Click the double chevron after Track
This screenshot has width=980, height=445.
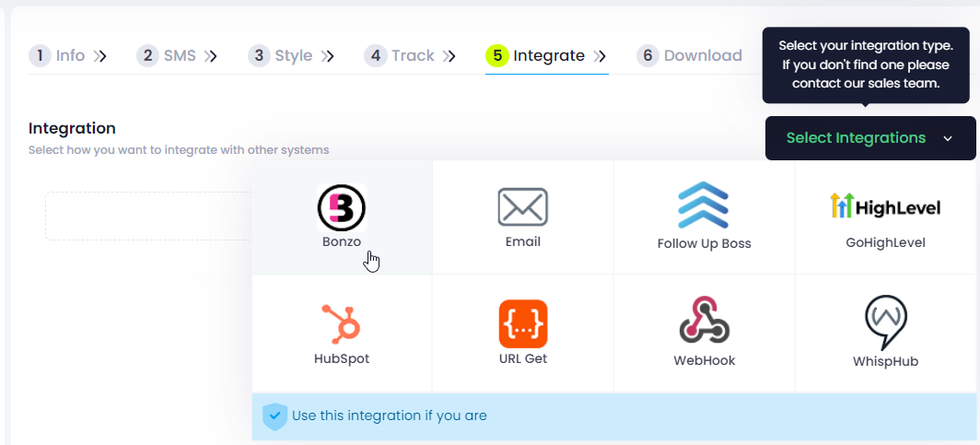449,56
